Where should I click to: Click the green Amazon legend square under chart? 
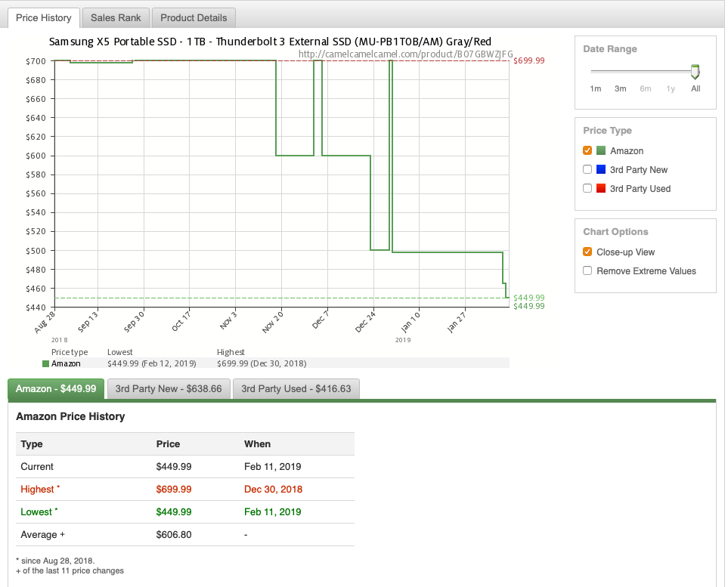pos(45,364)
